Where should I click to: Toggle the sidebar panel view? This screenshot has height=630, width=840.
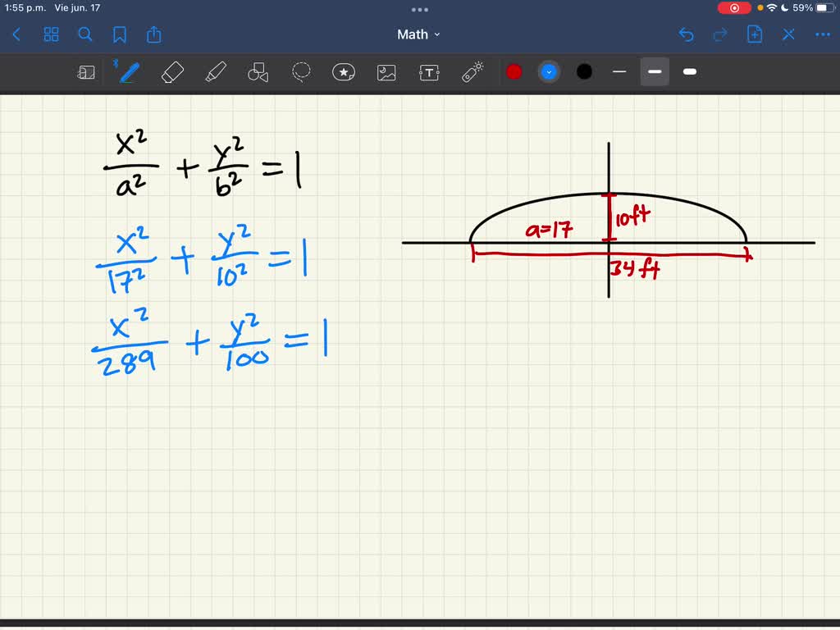(x=86, y=72)
